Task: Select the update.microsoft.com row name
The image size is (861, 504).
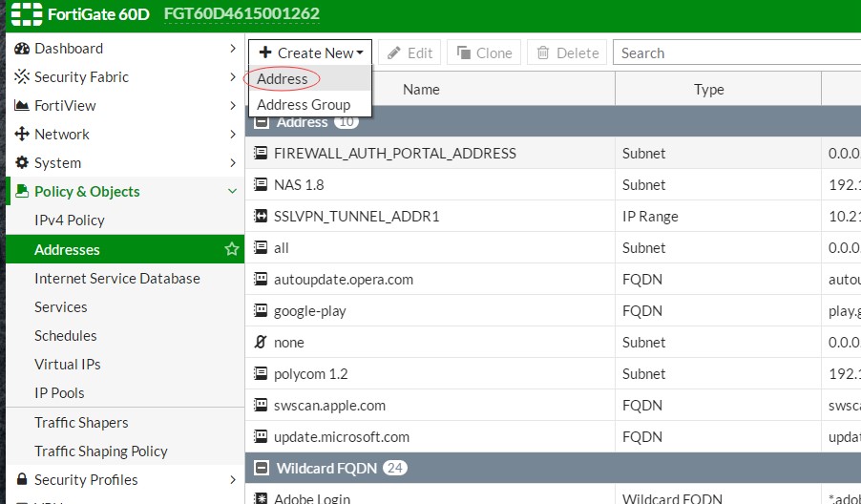Action: [x=342, y=437]
